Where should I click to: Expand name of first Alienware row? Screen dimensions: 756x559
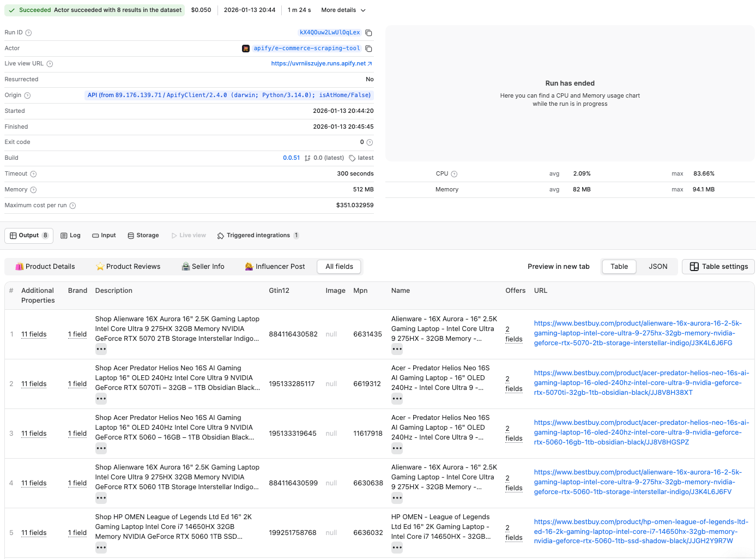pyautogui.click(x=397, y=349)
